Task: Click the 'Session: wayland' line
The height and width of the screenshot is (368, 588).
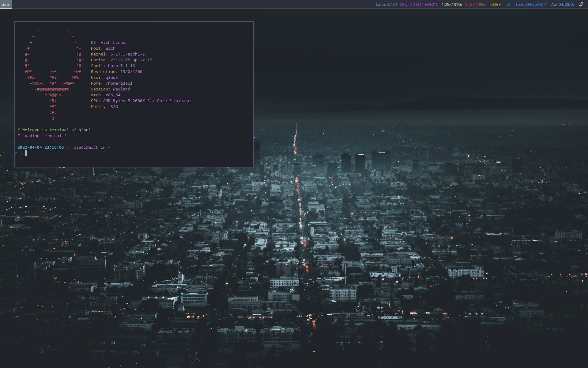Action: click(x=110, y=89)
